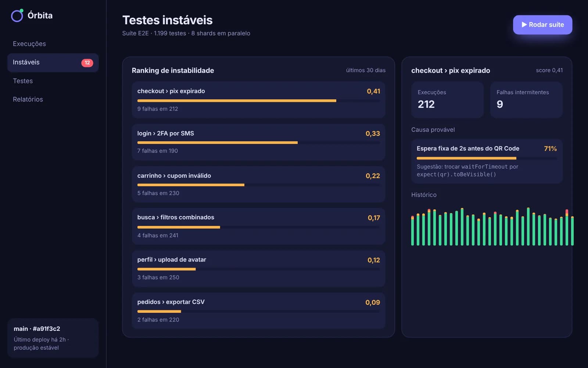This screenshot has width=588, height=368.
Task: Click the Rodar suíte button
Action: click(x=542, y=25)
